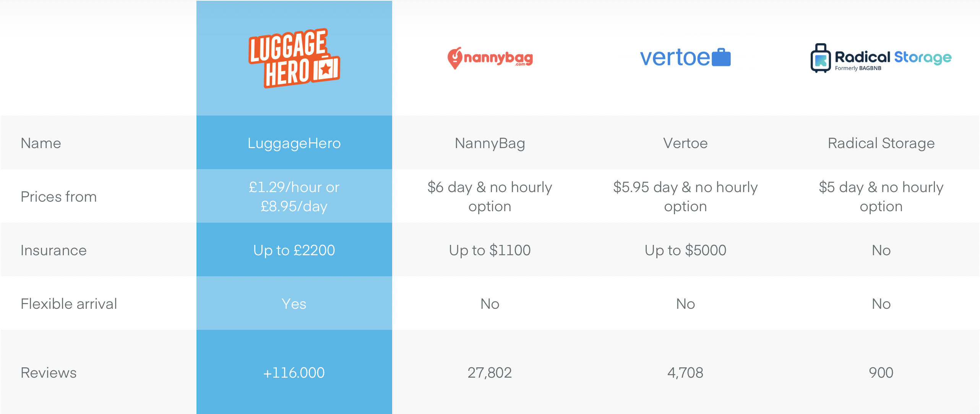Screen dimensions: 980x414
Task: Click the vertoe logo
Action: [685, 57]
